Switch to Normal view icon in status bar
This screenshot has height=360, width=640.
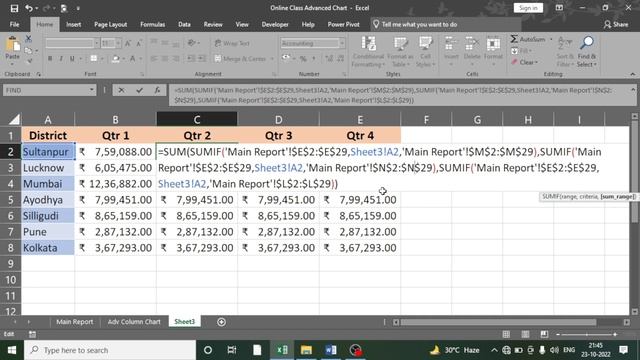(506, 334)
